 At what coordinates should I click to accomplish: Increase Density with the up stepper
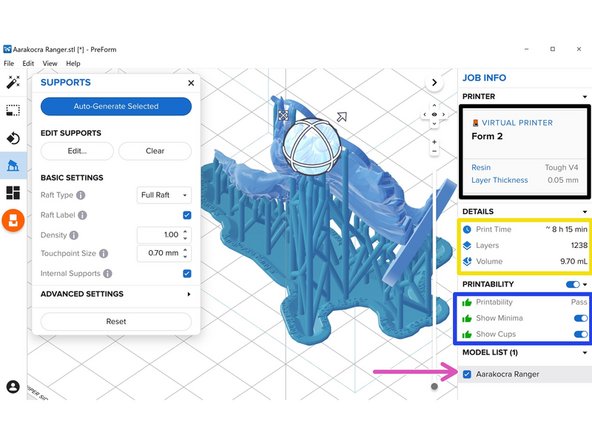tap(185, 231)
